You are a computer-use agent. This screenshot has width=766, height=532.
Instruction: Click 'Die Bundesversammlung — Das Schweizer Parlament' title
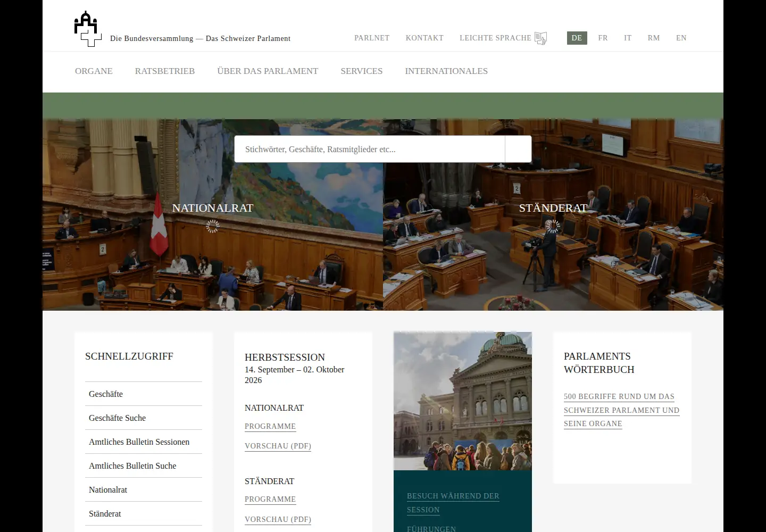[x=200, y=38]
